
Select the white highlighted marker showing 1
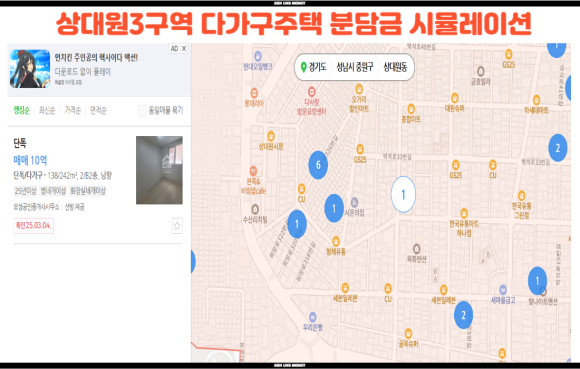pos(403,194)
